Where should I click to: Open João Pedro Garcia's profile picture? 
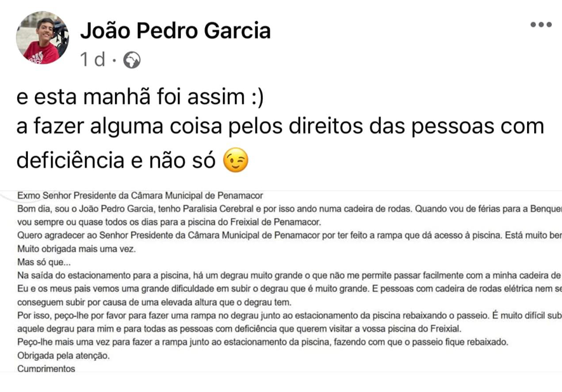42,38
